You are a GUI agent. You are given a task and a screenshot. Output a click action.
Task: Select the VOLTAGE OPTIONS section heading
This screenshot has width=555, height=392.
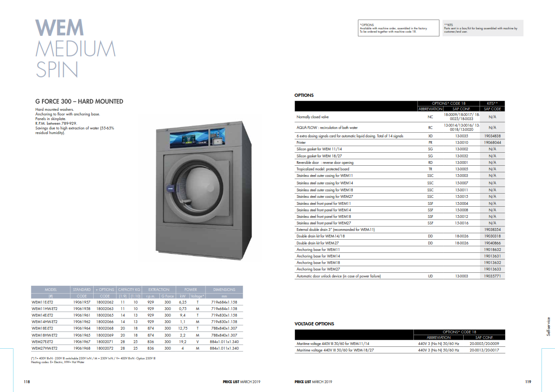pyautogui.click(x=314, y=324)
